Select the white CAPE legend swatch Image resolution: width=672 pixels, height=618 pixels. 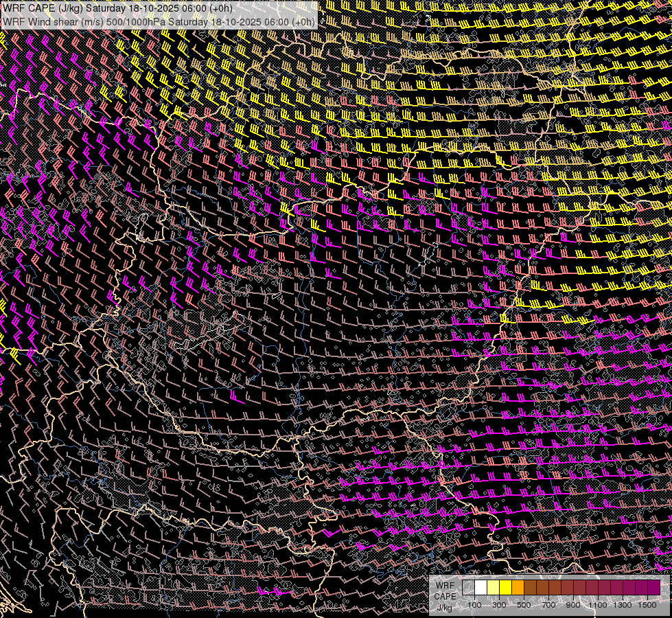coord(481,588)
